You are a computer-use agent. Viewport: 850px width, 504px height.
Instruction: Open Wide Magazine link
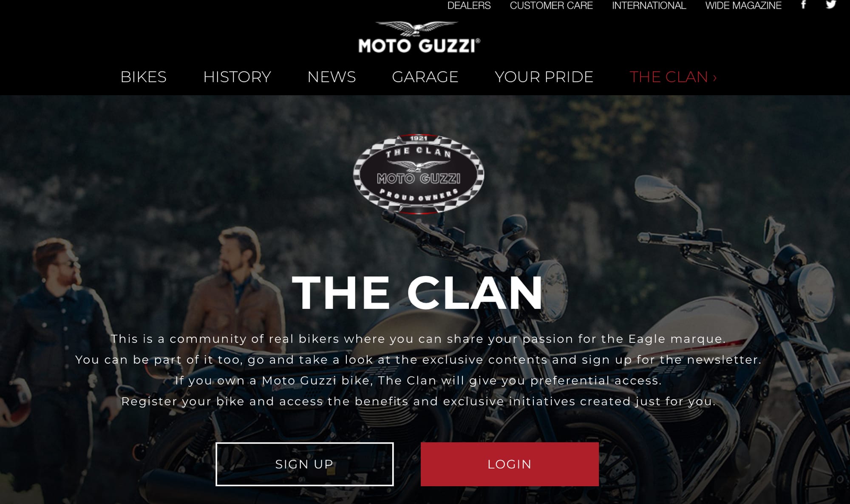pos(743,5)
